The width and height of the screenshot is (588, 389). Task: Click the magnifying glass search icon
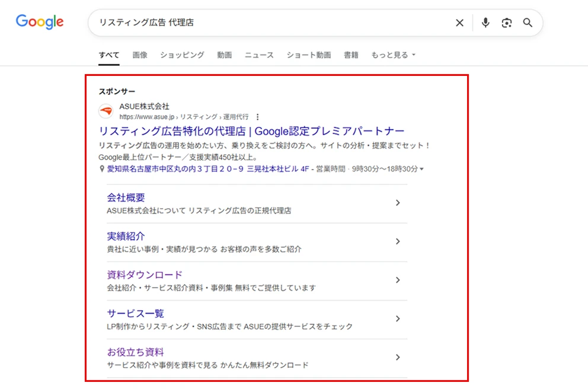coord(528,23)
